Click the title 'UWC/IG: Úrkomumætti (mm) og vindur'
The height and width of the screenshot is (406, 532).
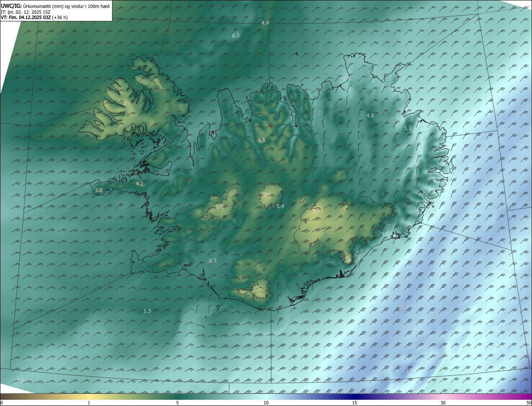tap(43, 6)
